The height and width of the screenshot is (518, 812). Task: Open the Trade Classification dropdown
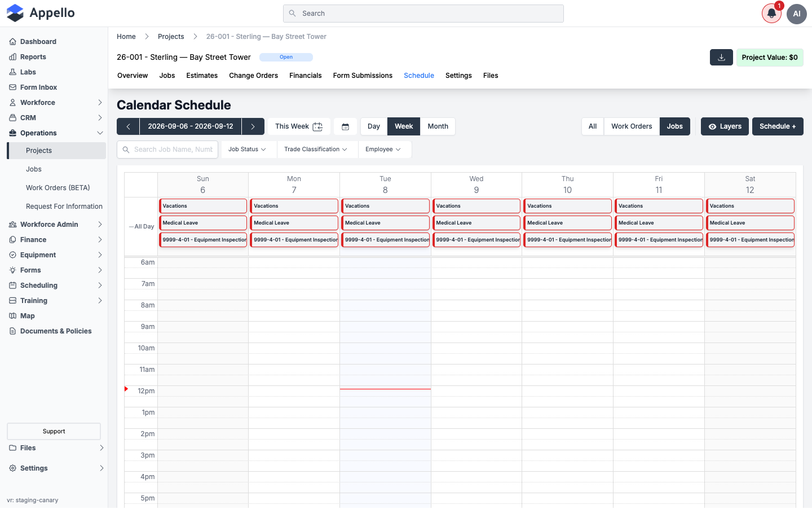(x=316, y=150)
